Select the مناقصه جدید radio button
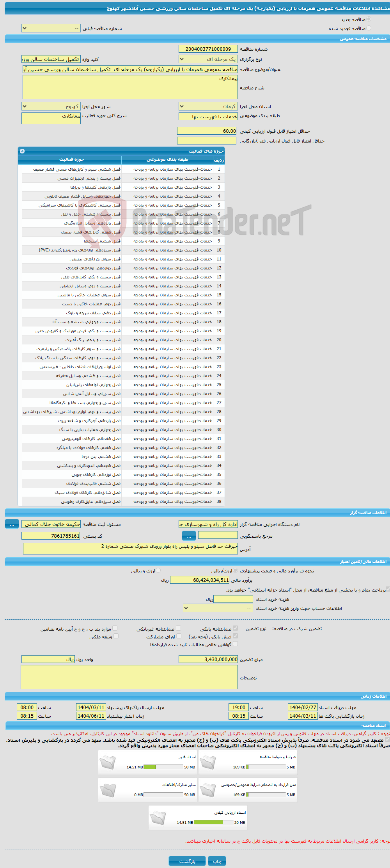 click(x=369, y=19)
